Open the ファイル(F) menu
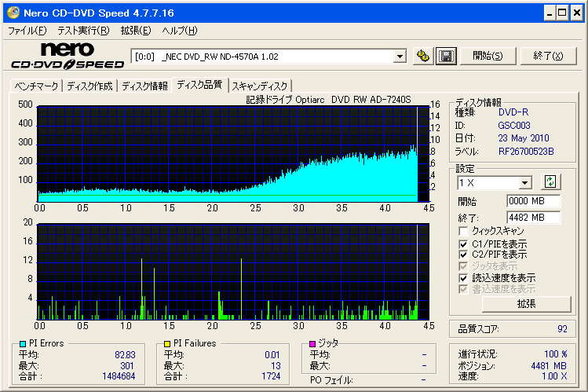This screenshot has height=392, width=588. click(27, 31)
